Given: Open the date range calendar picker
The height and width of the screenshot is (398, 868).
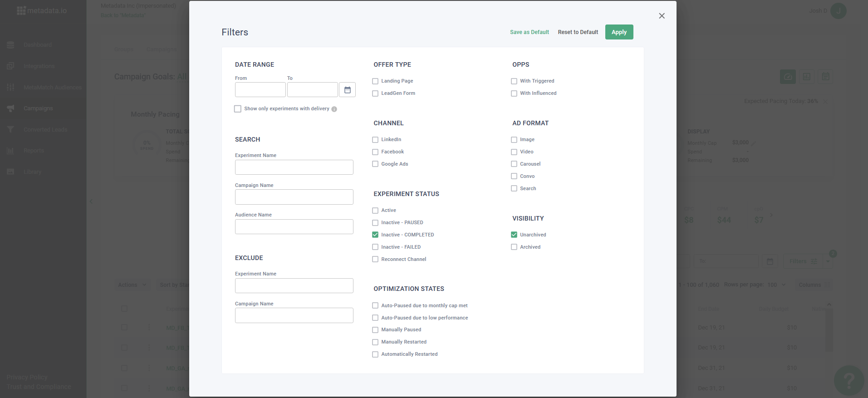Looking at the screenshot, I should (x=347, y=90).
